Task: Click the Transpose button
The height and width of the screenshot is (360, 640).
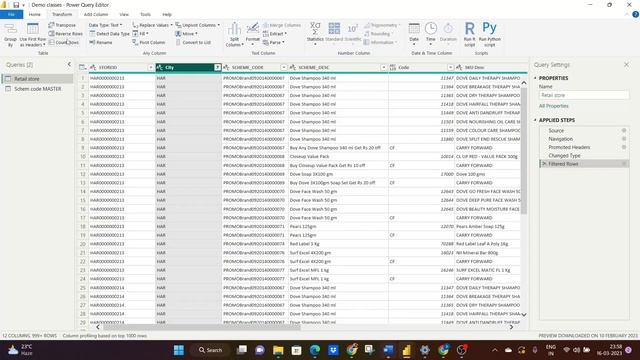Action: click(x=62, y=25)
